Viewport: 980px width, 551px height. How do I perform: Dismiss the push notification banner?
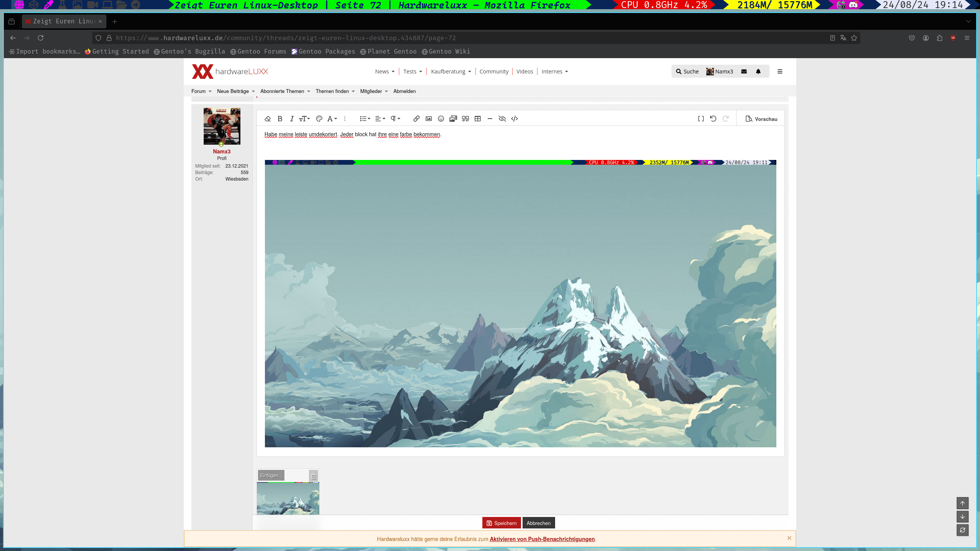pos(789,538)
